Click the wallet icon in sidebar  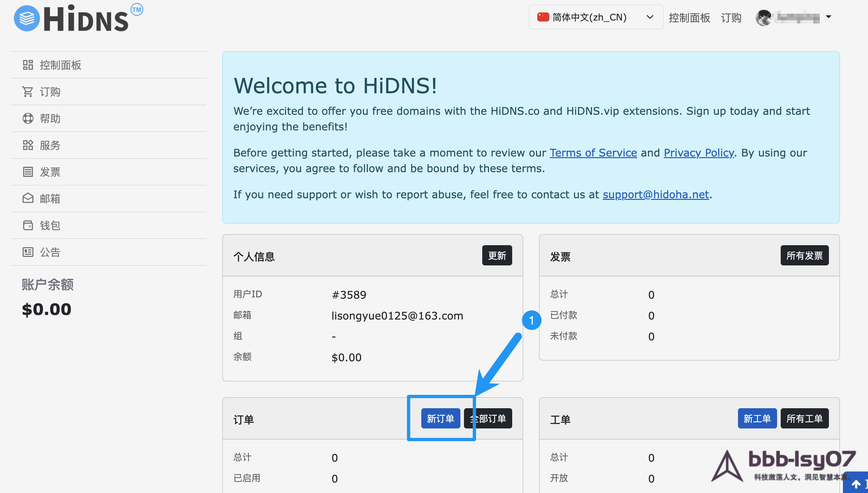tap(28, 225)
